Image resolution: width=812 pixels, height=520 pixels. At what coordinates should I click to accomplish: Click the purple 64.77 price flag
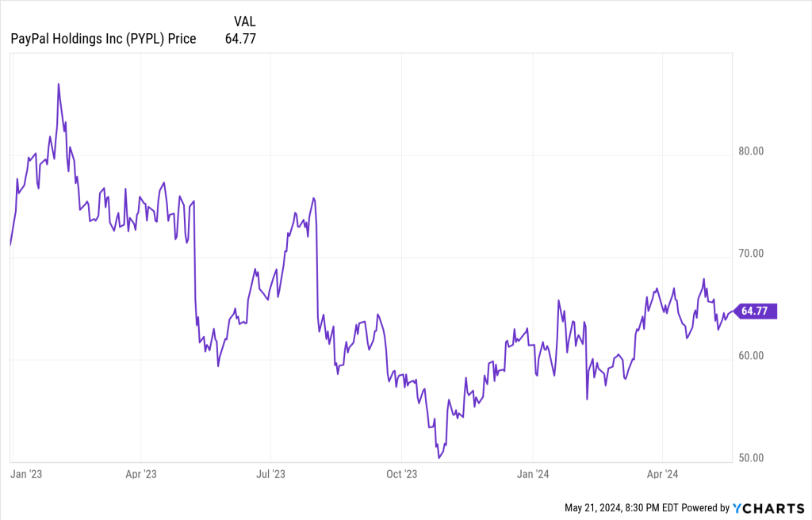click(756, 312)
